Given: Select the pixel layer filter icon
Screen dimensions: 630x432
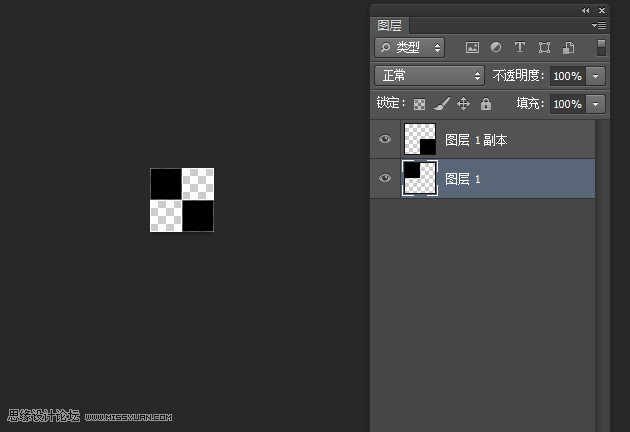Looking at the screenshot, I should tap(472, 48).
